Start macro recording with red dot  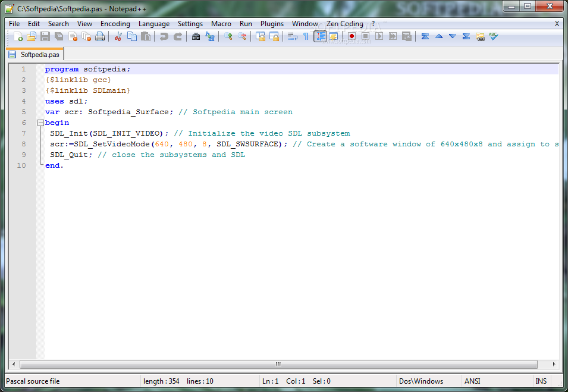coord(352,37)
